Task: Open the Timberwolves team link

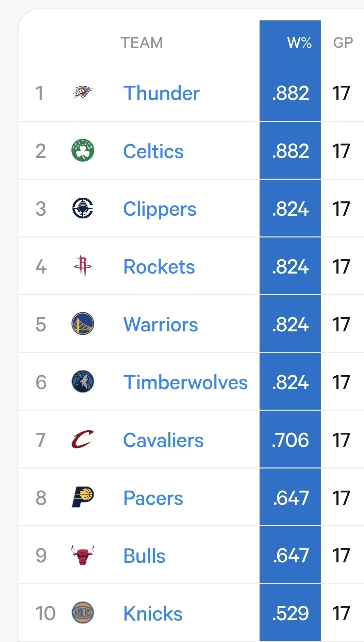Action: pyautogui.click(x=185, y=382)
